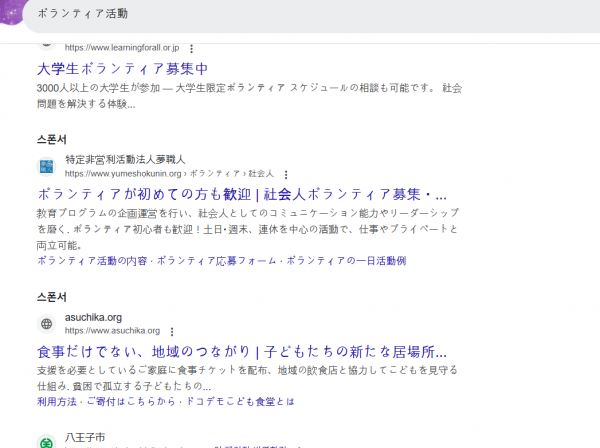Click the Yumeshokunin site favicon
Viewport: 600px width, 448px height.
[47, 166]
